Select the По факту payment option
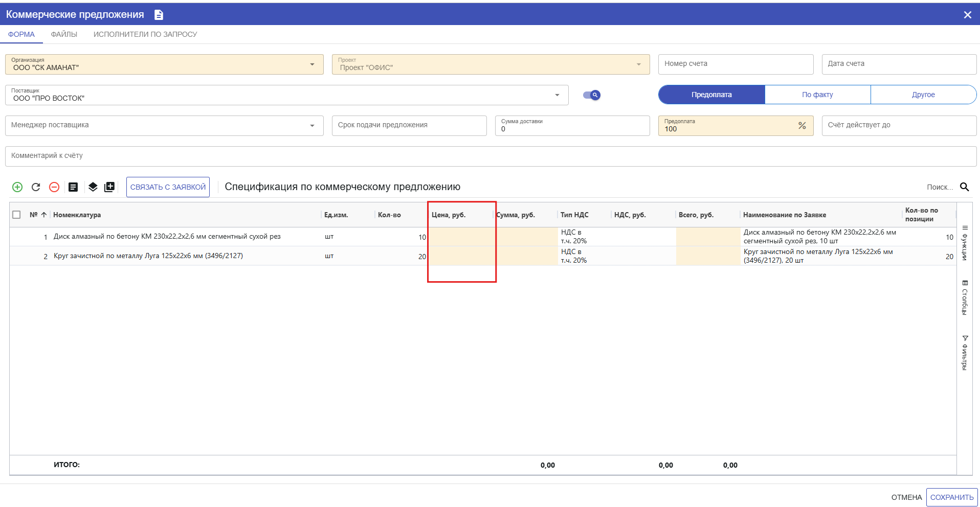 pyautogui.click(x=817, y=95)
